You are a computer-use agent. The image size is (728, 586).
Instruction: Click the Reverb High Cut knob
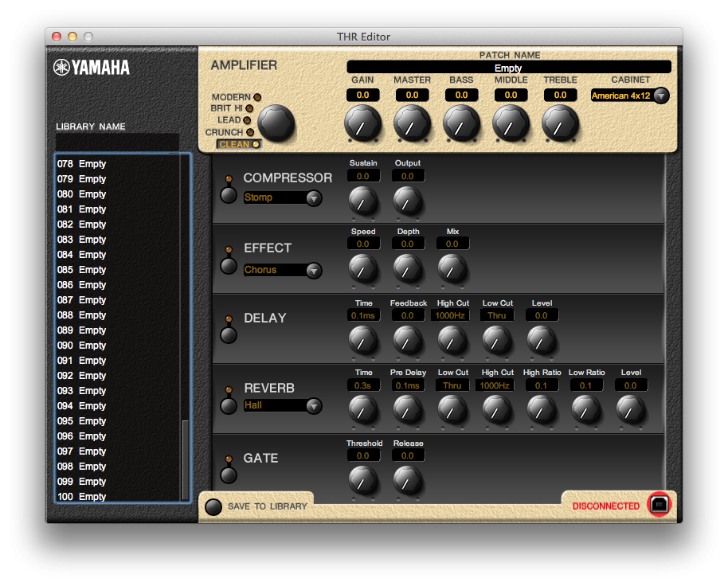tap(496, 410)
